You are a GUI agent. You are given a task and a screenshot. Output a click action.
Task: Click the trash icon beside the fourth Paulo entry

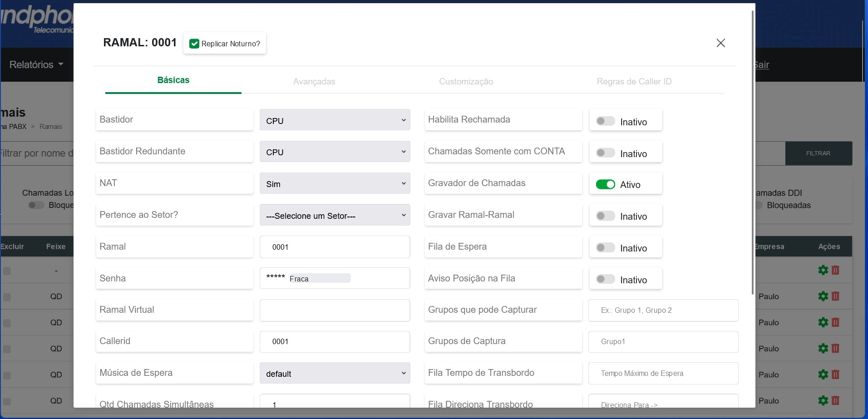coord(835,375)
